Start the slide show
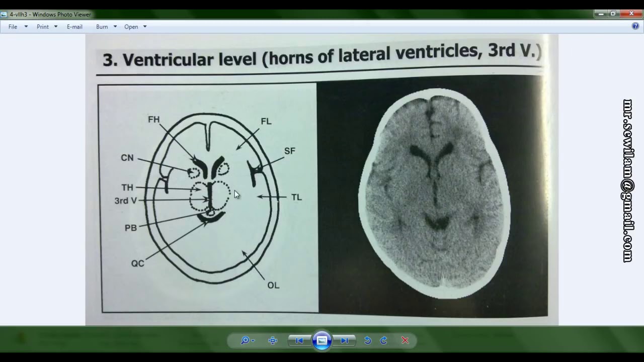Image resolution: width=644 pixels, height=362 pixels. tap(322, 340)
